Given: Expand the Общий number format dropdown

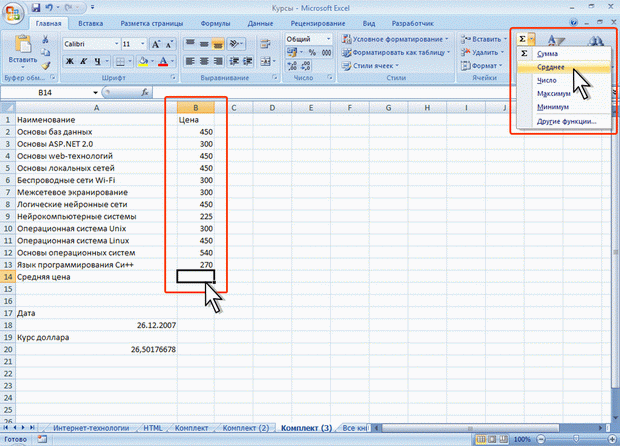Looking at the screenshot, I should click(328, 38).
